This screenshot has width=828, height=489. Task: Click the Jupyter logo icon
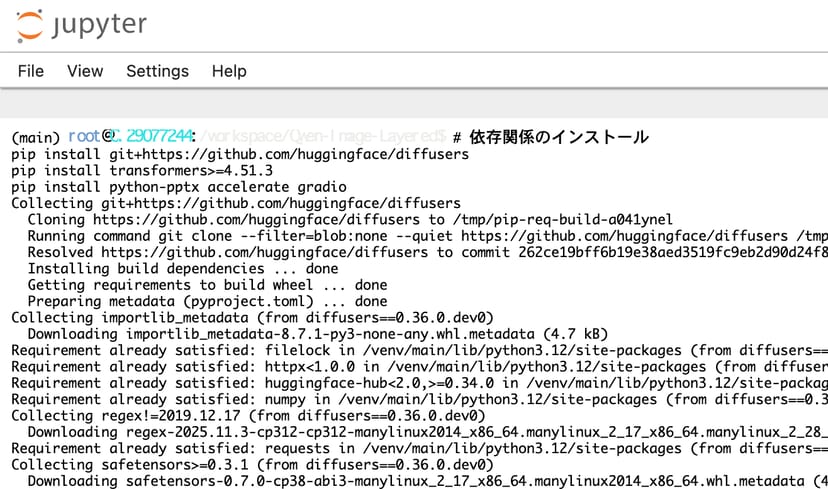tap(30, 25)
